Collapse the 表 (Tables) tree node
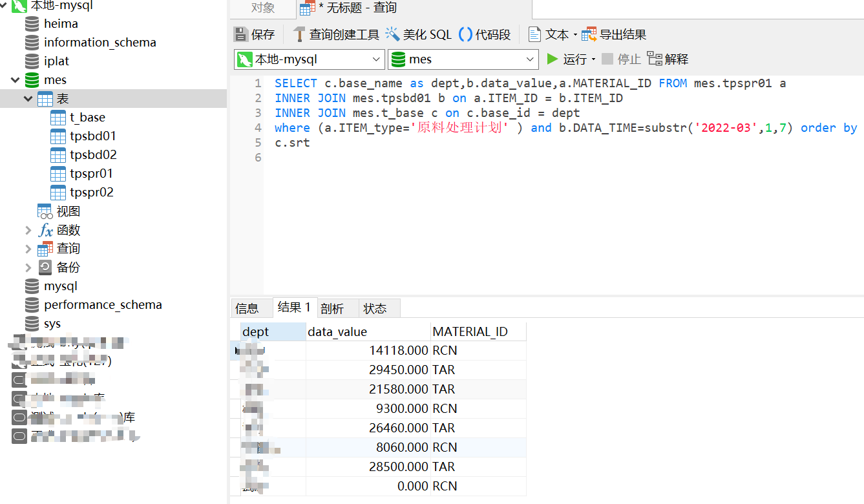 click(x=28, y=99)
